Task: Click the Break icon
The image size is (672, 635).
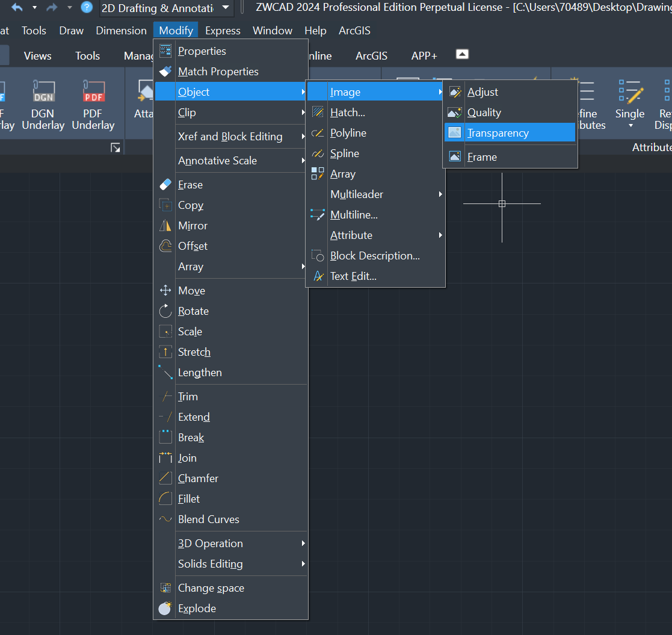Action: pos(165,438)
